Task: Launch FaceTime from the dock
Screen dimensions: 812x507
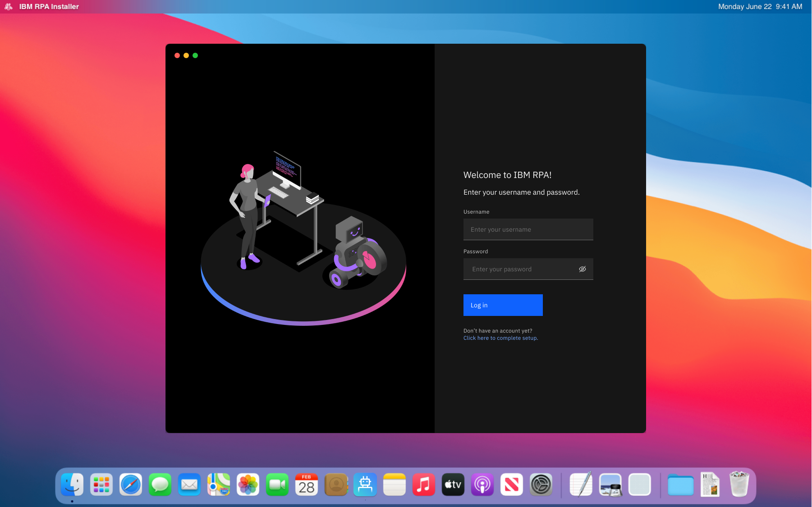Action: [x=277, y=485]
